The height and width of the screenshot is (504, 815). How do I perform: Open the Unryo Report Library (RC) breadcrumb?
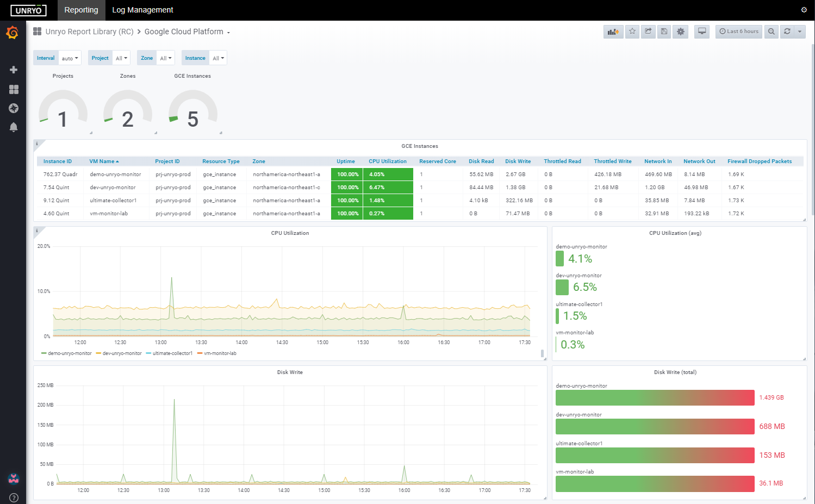89,32
